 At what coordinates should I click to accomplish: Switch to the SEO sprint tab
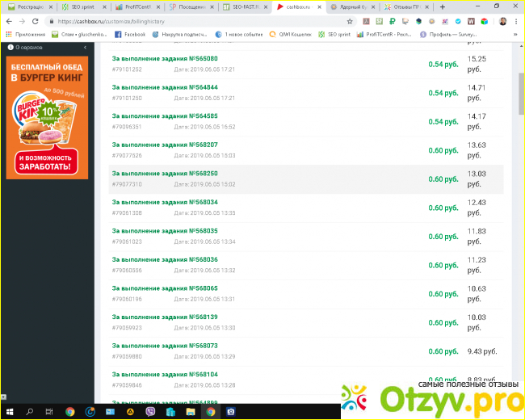click(x=81, y=6)
